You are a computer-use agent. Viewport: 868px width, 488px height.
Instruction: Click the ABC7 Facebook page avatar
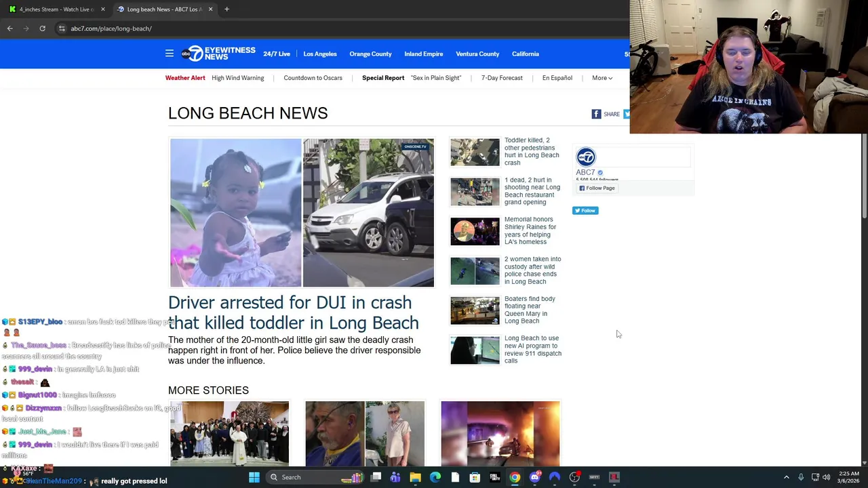pyautogui.click(x=586, y=157)
